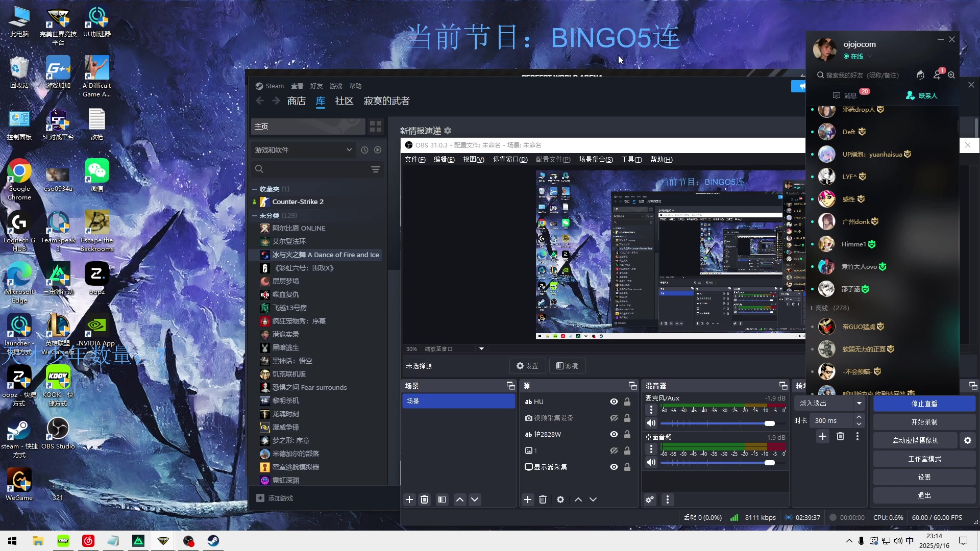Collapse the 未分类 category in Steam
Image resolution: width=980 pixels, height=551 pixels.
point(255,215)
